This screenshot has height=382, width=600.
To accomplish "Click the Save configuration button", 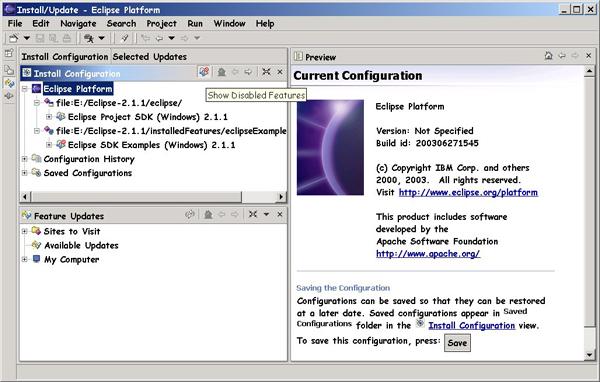I will [457, 343].
